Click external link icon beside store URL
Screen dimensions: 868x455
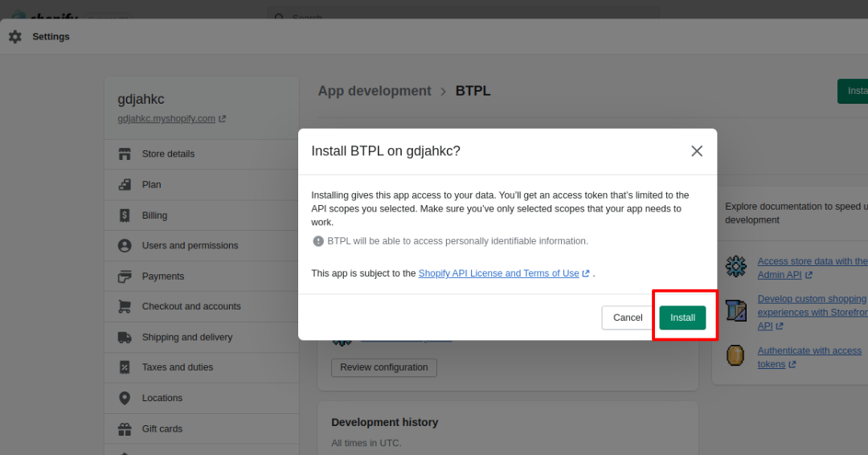(x=222, y=118)
